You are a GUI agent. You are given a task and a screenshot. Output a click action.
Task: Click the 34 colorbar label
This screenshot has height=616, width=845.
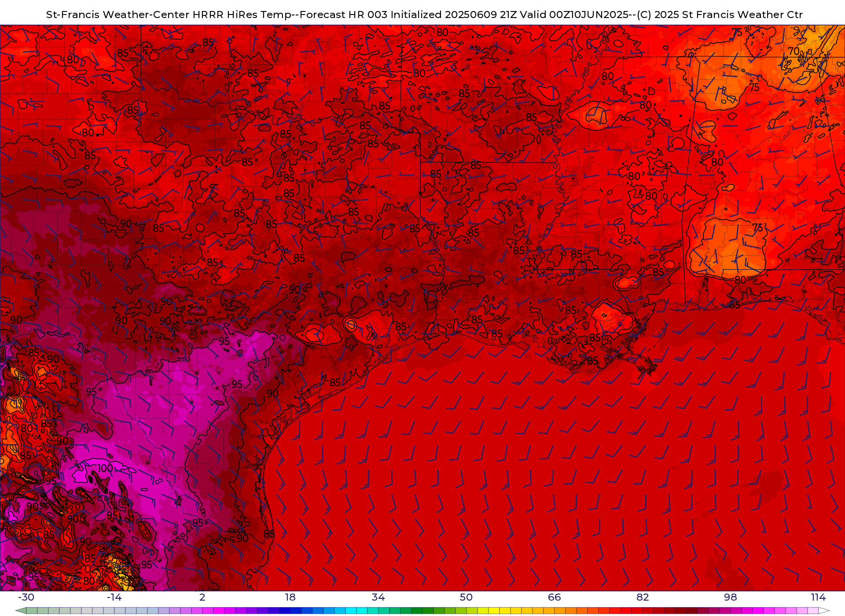(378, 597)
